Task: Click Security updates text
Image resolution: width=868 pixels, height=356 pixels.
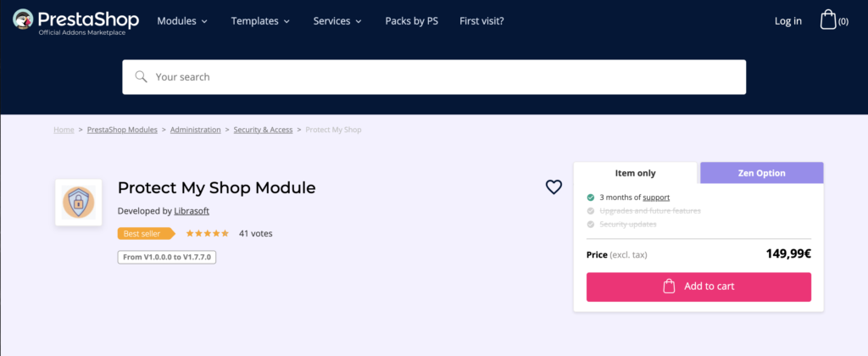Action: tap(628, 225)
